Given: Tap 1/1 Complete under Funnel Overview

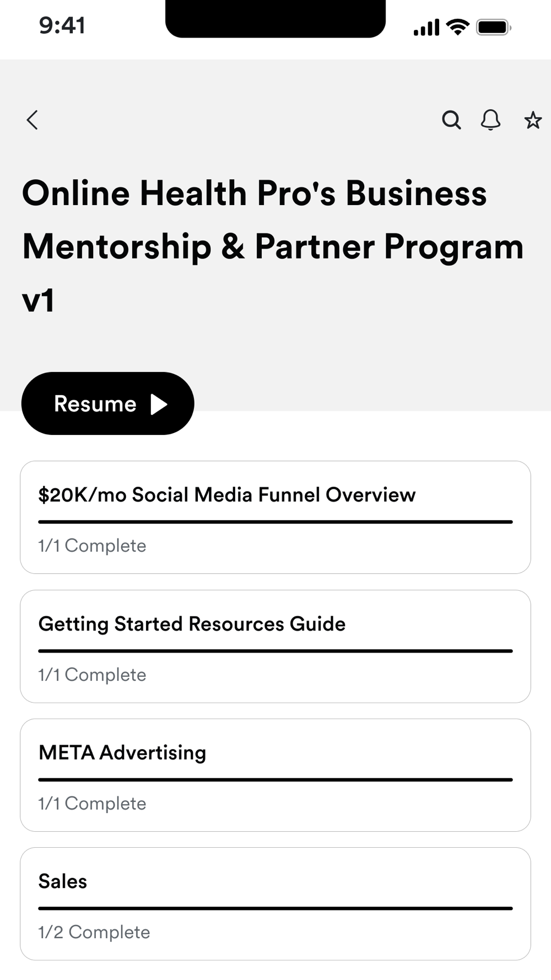Looking at the screenshot, I should click(92, 546).
